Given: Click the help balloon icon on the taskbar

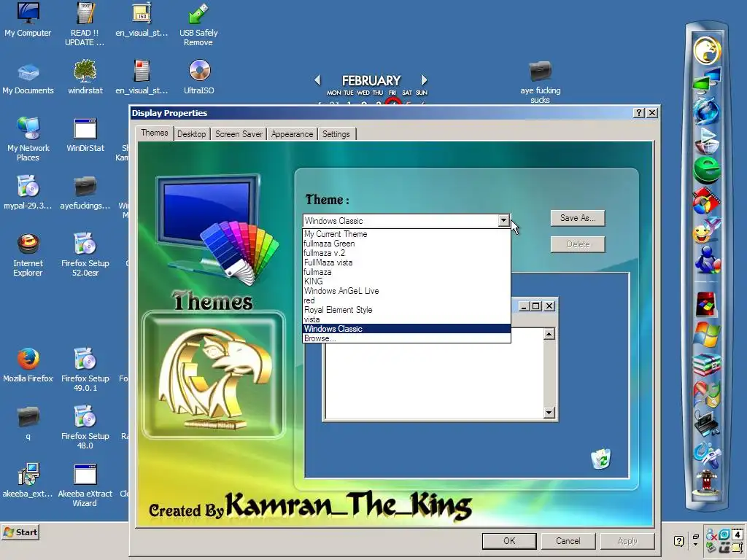Looking at the screenshot, I should pos(679,541).
